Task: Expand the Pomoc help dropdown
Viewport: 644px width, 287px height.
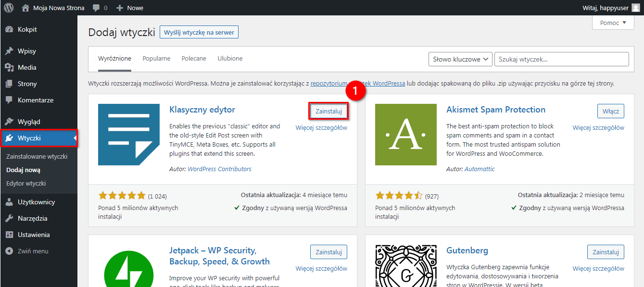Action: coord(613,23)
